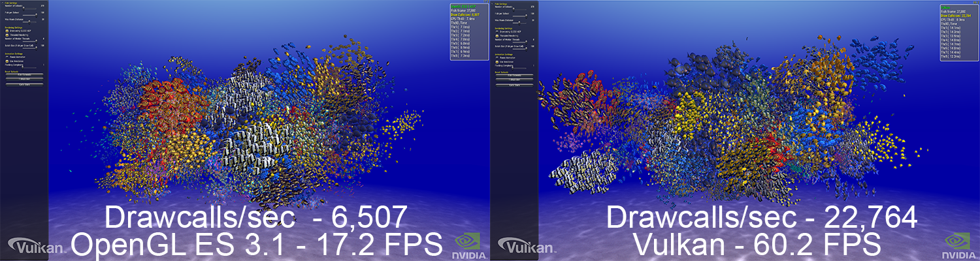Viewport: 980px width, 261px height.
Task: Click first Reset Schools button in Vulkan panel
Action: [514, 74]
